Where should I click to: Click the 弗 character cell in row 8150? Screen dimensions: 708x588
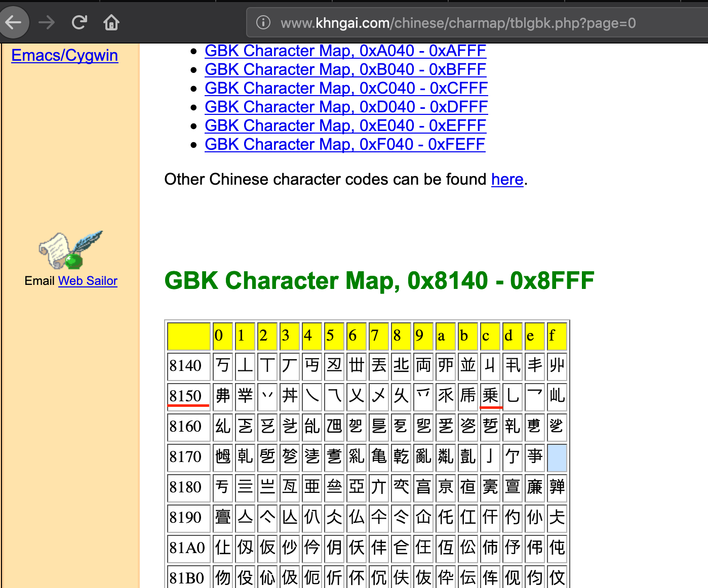pos(223,396)
